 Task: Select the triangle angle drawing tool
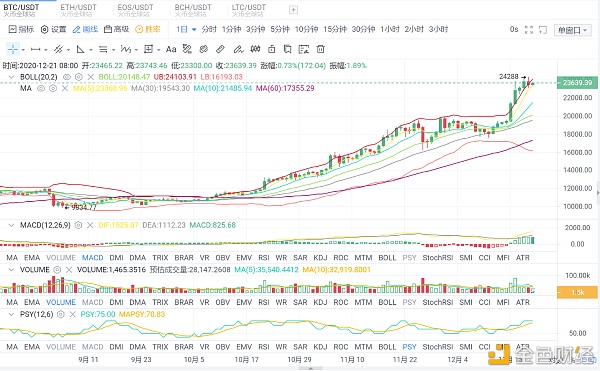(80, 49)
